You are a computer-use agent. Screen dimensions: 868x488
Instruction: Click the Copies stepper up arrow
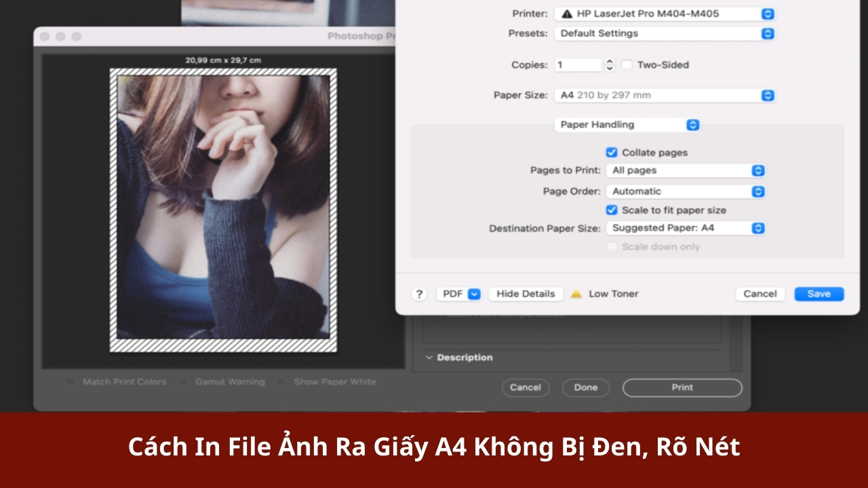[x=609, y=62]
